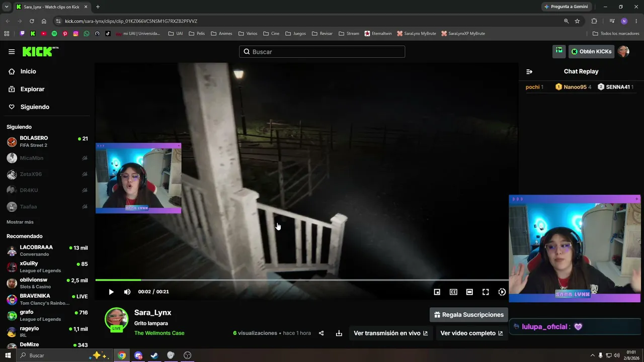Open the Chrome apps grid shortcut
The width and height of the screenshot is (644, 362).
7,34
